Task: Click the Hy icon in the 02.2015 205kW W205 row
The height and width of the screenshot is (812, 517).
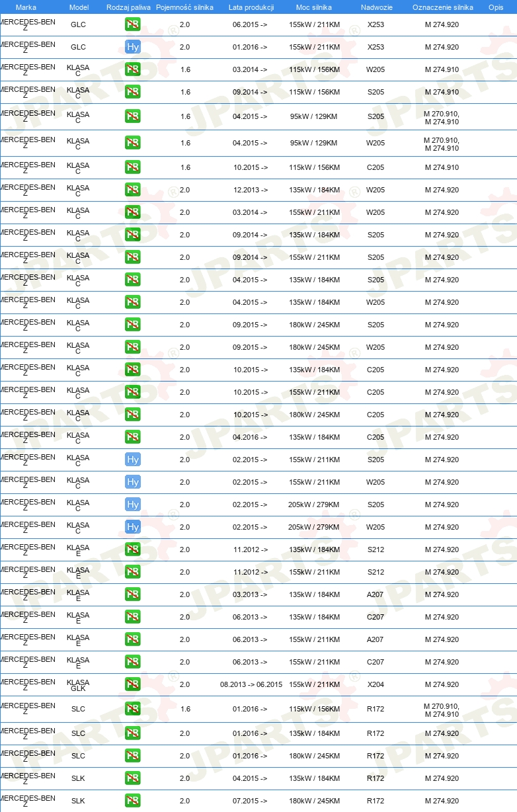Action: pos(132,528)
